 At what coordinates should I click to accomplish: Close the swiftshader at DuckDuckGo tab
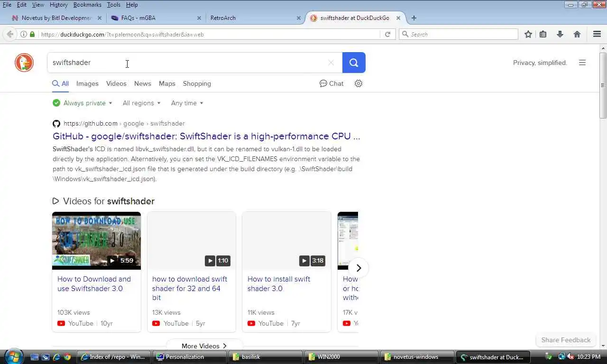click(398, 18)
